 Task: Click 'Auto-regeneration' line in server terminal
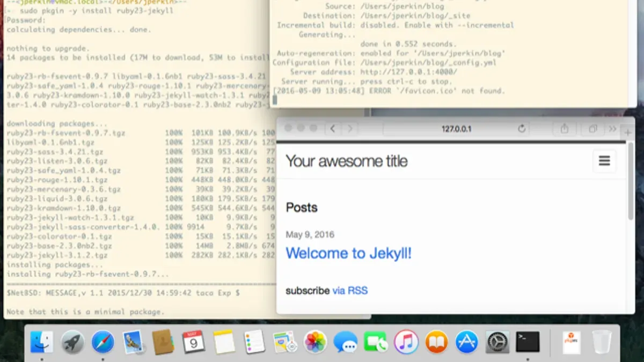[391, 53]
